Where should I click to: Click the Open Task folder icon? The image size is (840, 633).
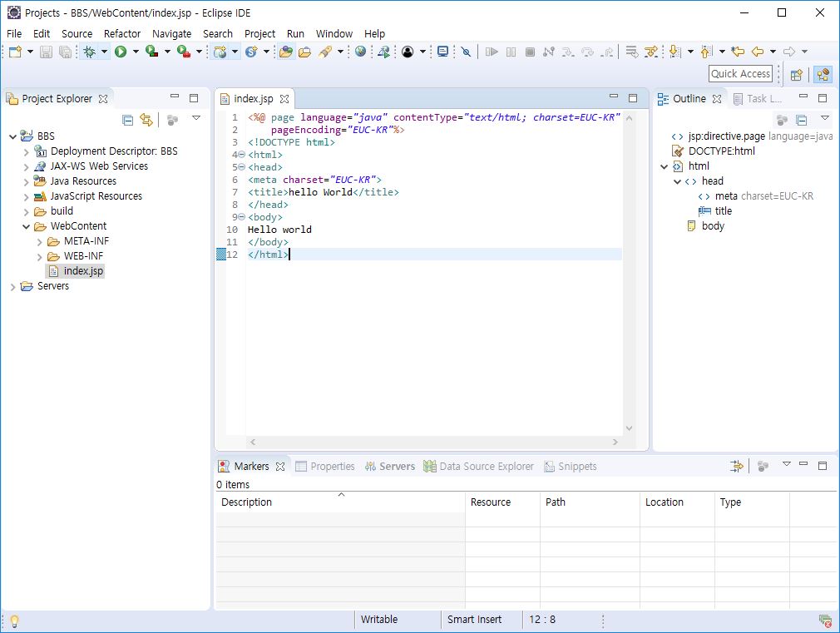pyautogui.click(x=305, y=52)
